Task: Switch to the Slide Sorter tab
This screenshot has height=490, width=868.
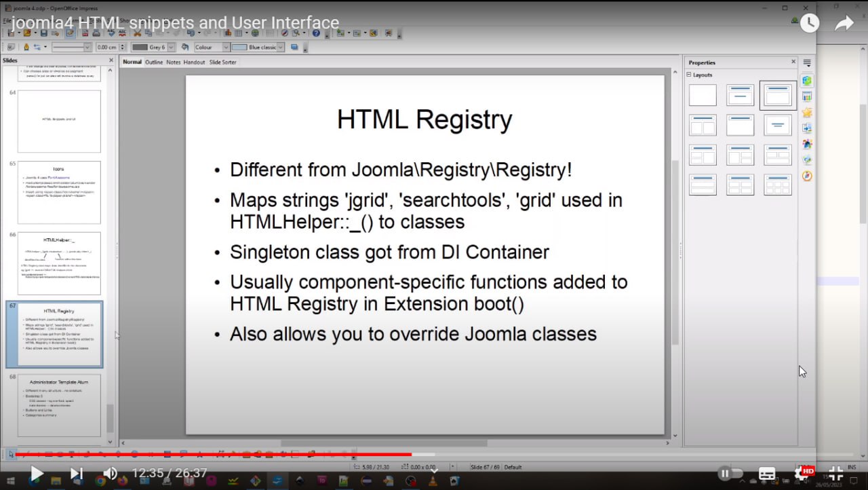Action: pyautogui.click(x=222, y=62)
